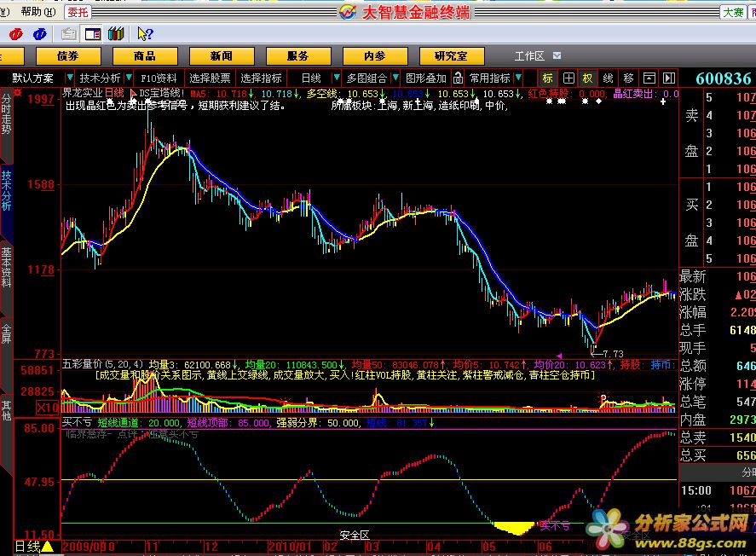Expand the 工作区 dropdown

click(557, 55)
